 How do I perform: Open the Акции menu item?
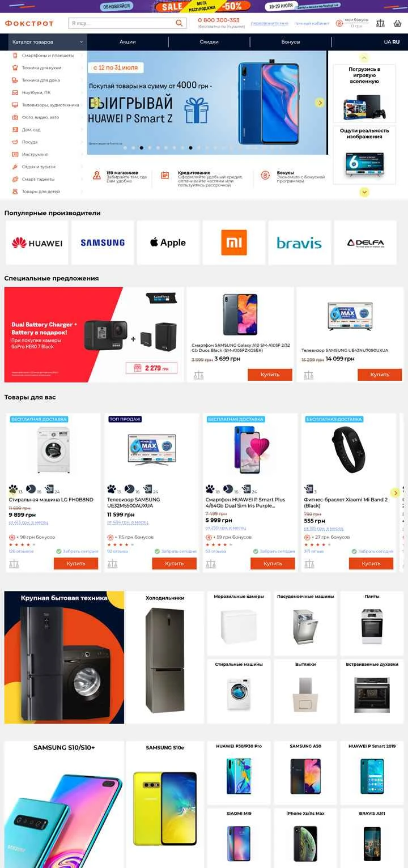[127, 42]
